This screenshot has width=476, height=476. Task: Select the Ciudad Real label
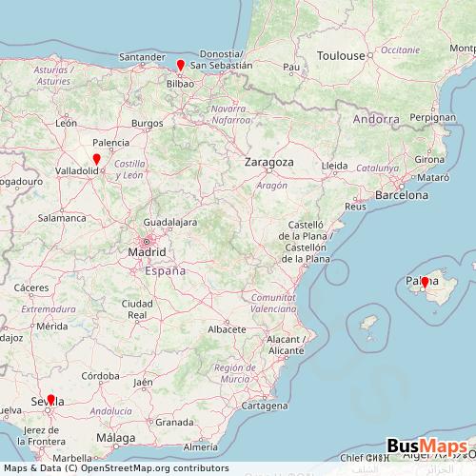point(137,309)
